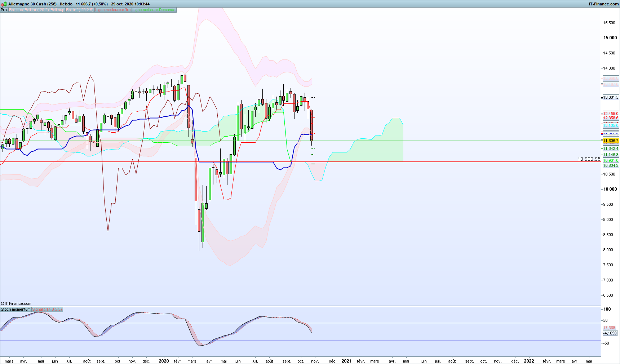Click the 15 000 level on price axis
The height and width of the screenshot is (364, 620).
(x=610, y=37)
